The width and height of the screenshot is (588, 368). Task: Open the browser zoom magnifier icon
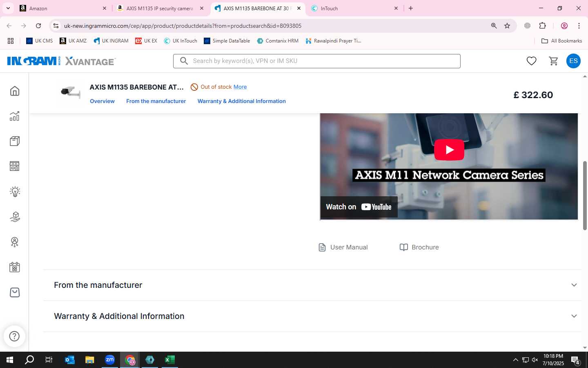(494, 26)
